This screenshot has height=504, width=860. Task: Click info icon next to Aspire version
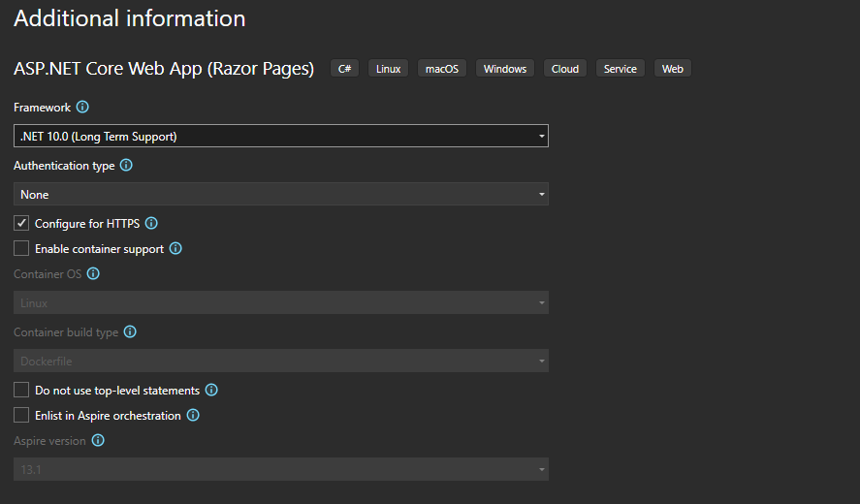98,441
